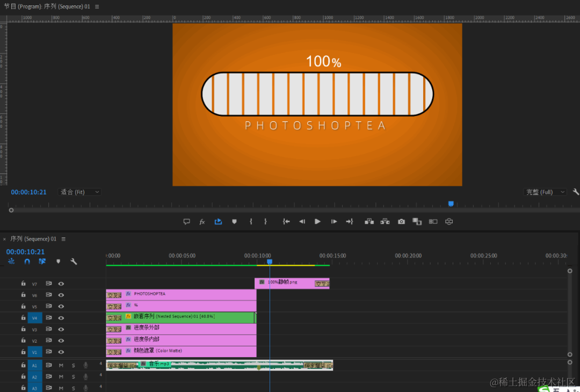Play the sequence in Program monitor
The width and height of the screenshot is (580, 392).
[317, 222]
